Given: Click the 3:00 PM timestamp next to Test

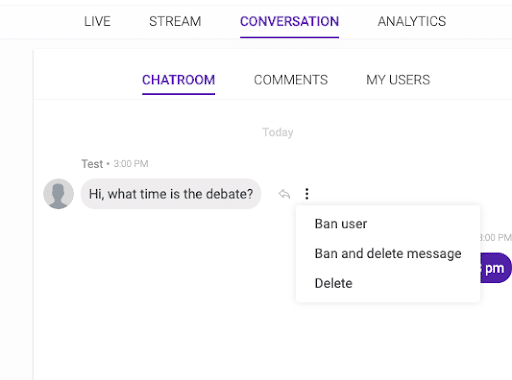Looking at the screenshot, I should pyautogui.click(x=131, y=164).
